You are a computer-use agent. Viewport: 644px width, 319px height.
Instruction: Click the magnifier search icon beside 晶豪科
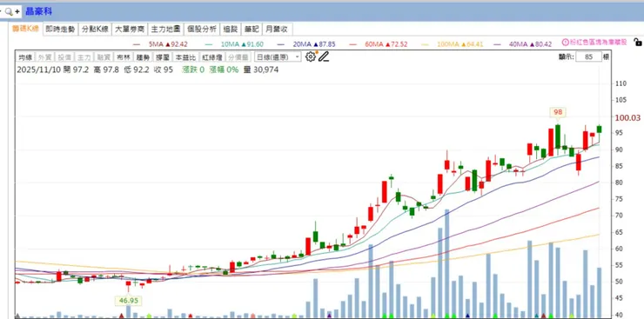click(x=8, y=11)
